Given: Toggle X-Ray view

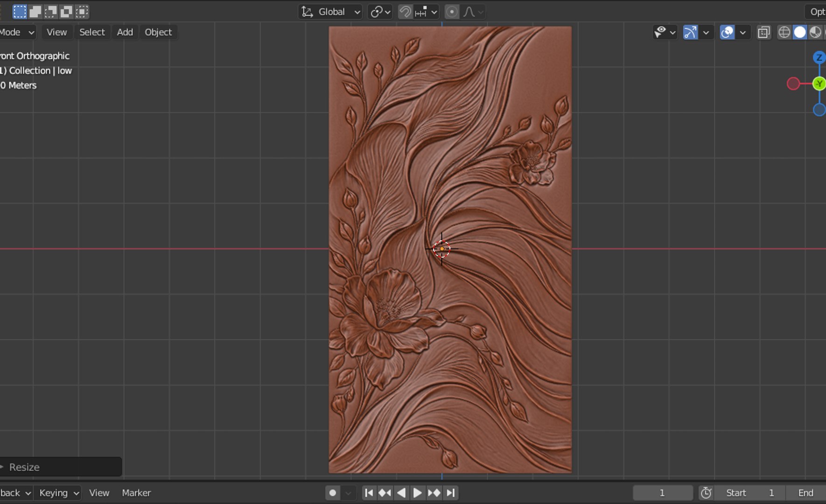Looking at the screenshot, I should [764, 32].
